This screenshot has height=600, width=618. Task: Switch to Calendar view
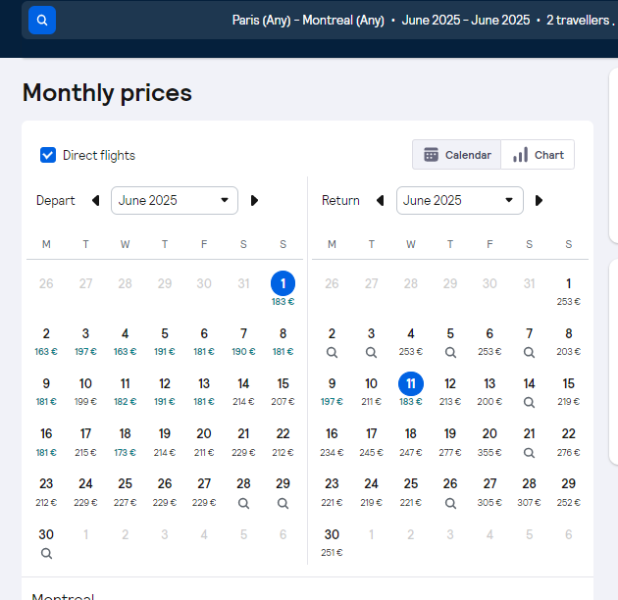pos(457,155)
